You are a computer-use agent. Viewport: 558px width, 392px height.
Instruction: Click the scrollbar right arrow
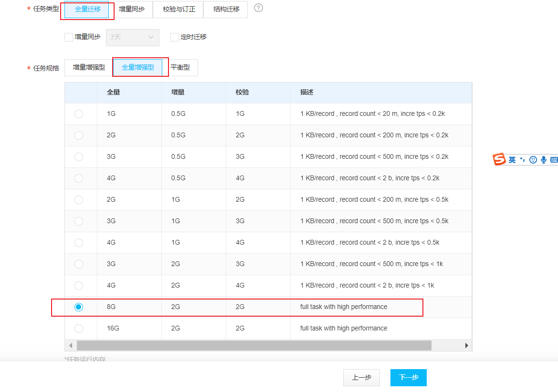[x=466, y=345]
